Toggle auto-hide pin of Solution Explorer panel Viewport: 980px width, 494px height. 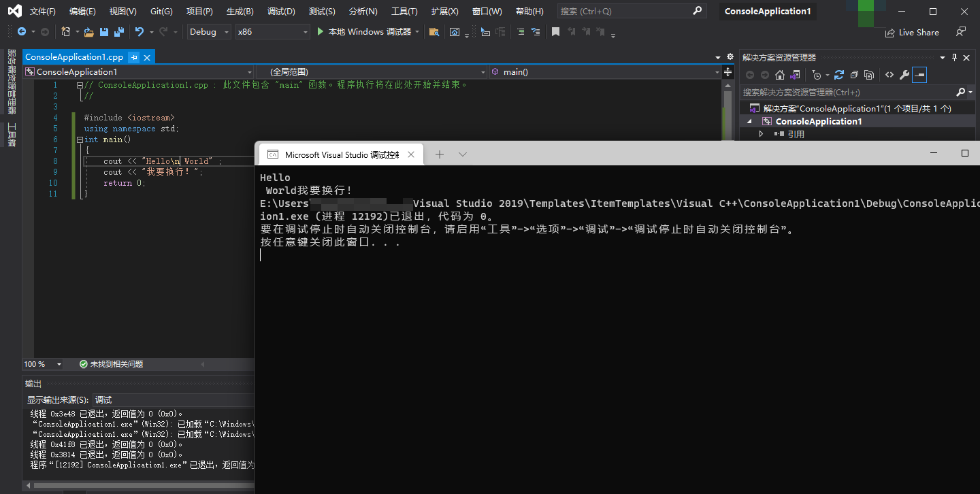[x=954, y=58]
